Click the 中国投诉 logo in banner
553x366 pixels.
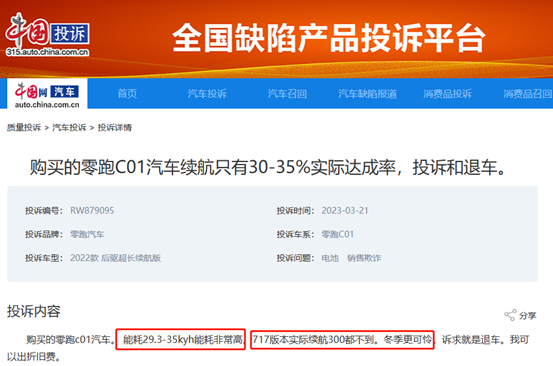47,35
